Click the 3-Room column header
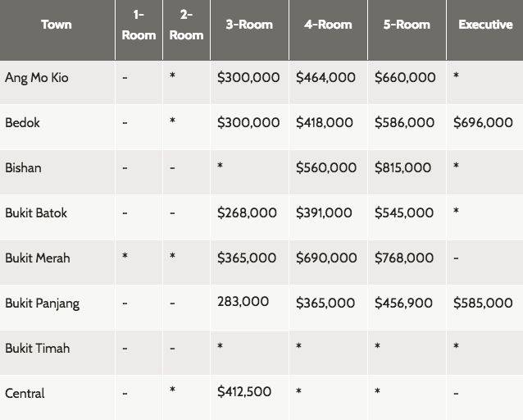Viewport: 523px width, 420px height. pyautogui.click(x=248, y=25)
